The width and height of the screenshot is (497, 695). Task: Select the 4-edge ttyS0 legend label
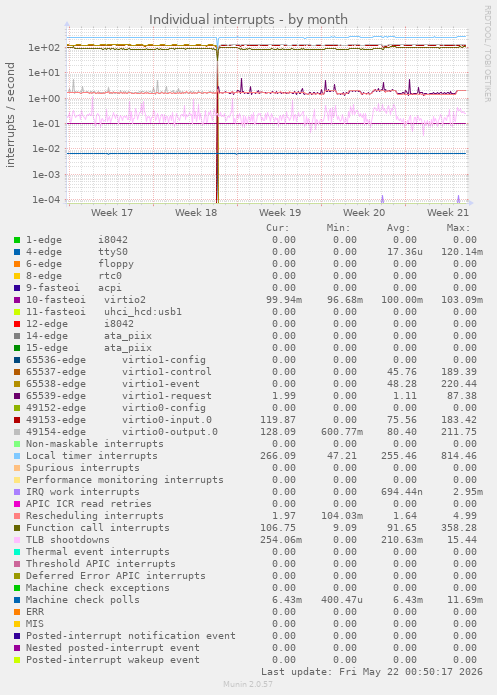tap(77, 252)
